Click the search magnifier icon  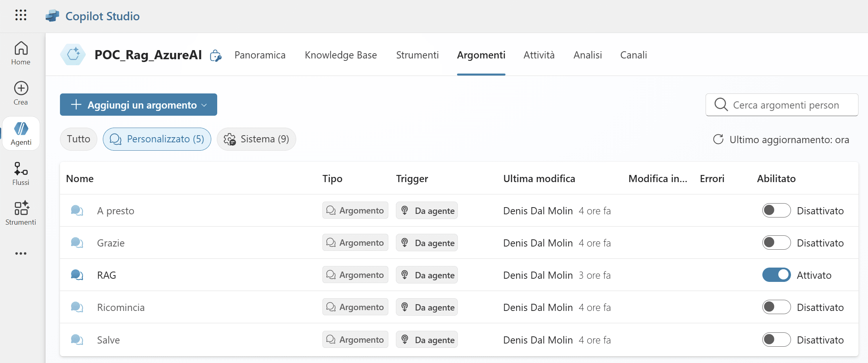pyautogui.click(x=721, y=105)
